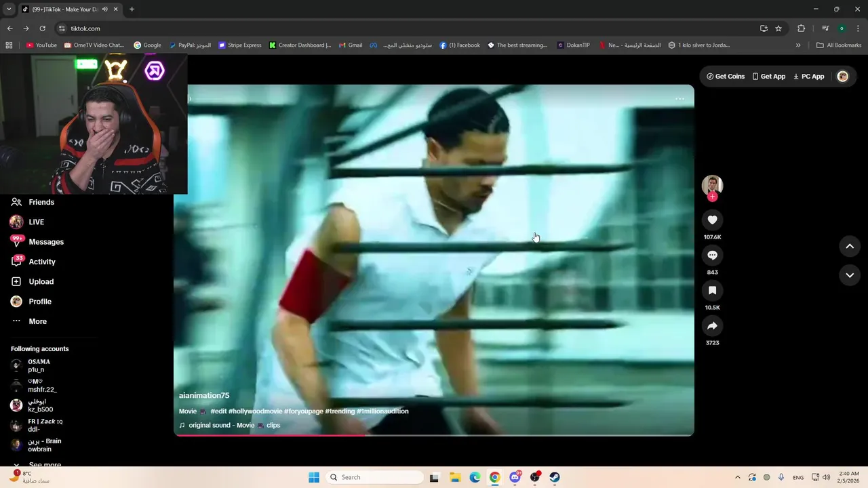The image size is (868, 488).
Task: Open the All Bookmarks folder
Action: 839,45
